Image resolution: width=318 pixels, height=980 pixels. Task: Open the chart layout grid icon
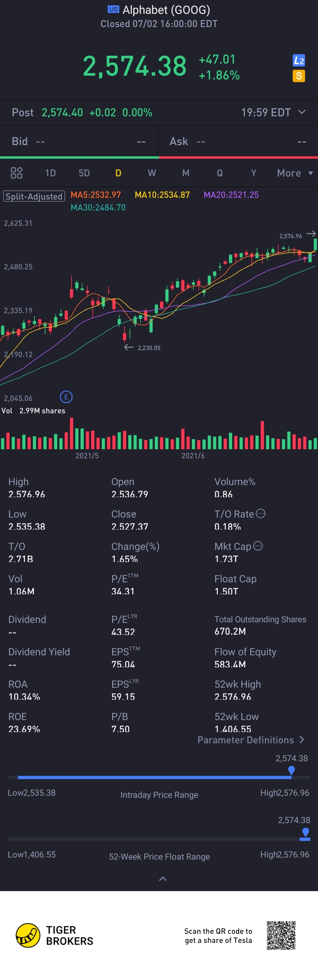[16, 173]
